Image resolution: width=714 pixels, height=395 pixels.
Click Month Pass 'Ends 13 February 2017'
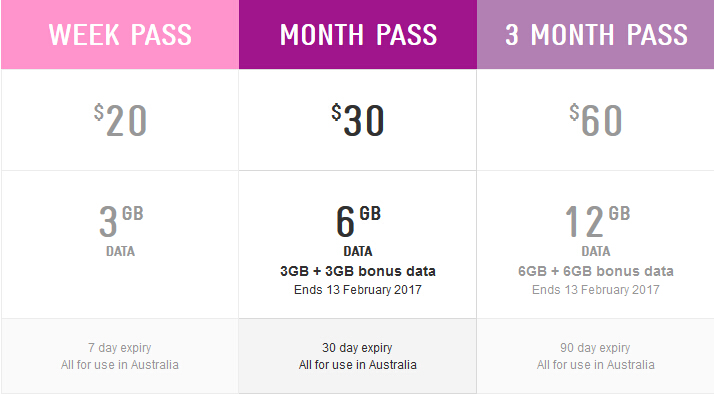coord(358,290)
